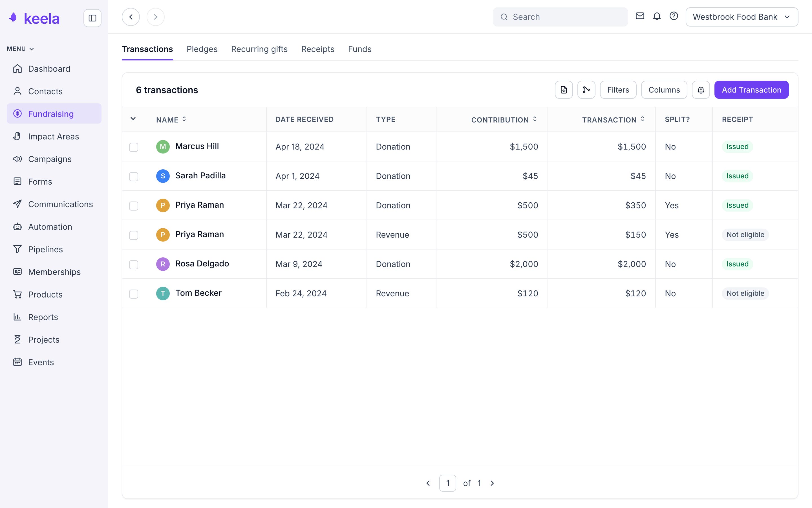Switch to the Funds tab
This screenshot has height=508, width=812.
(x=360, y=49)
